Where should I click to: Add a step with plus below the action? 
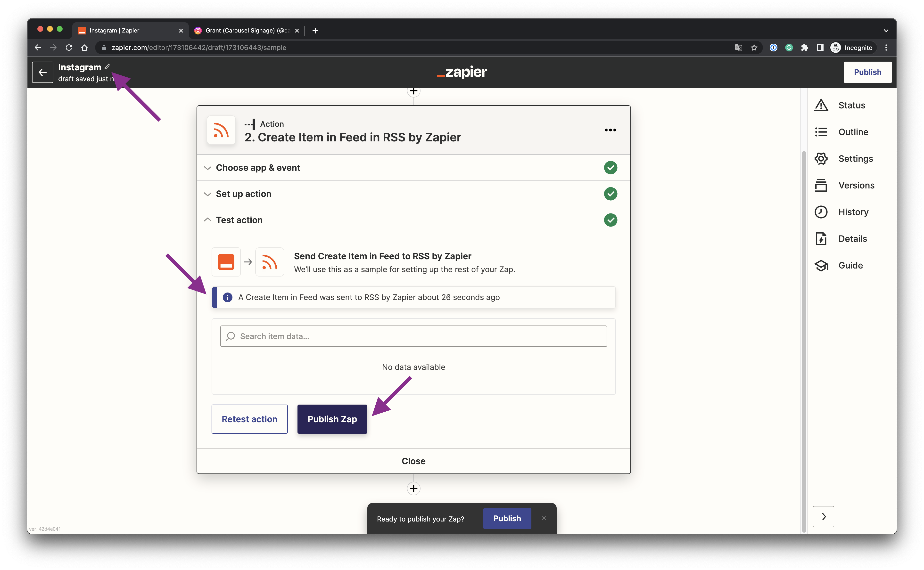coord(413,488)
